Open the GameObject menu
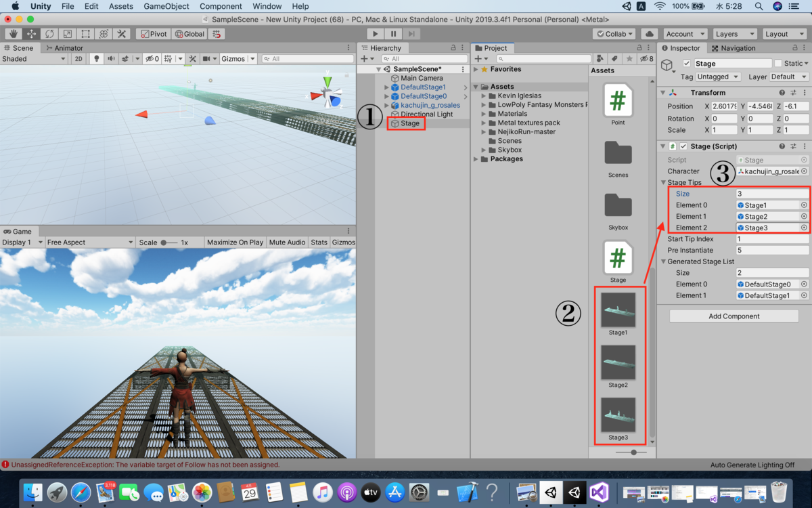The width and height of the screenshot is (812, 508). pyautogui.click(x=168, y=6)
